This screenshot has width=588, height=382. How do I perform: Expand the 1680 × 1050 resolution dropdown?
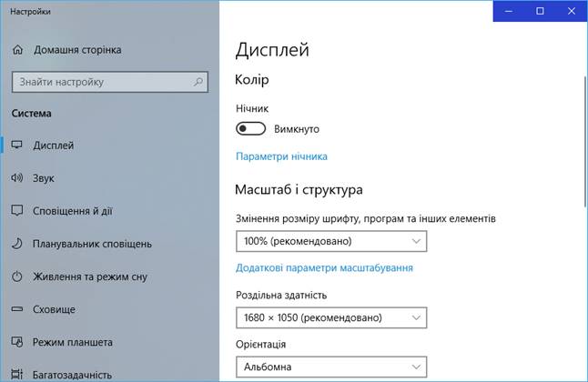(x=331, y=317)
